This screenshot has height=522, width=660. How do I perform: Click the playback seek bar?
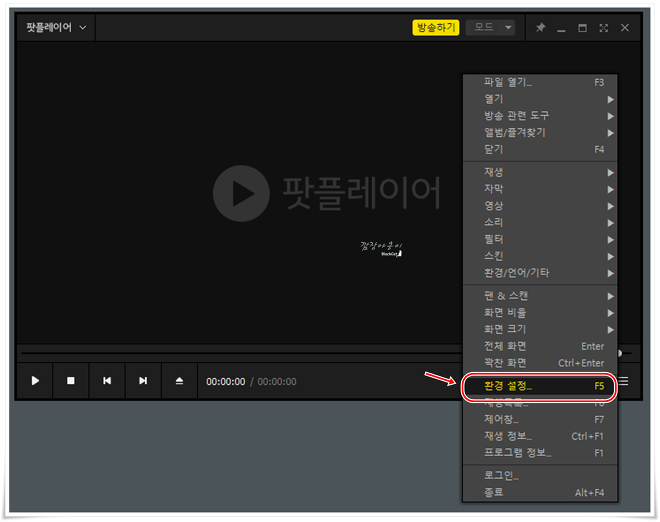pos(241,353)
